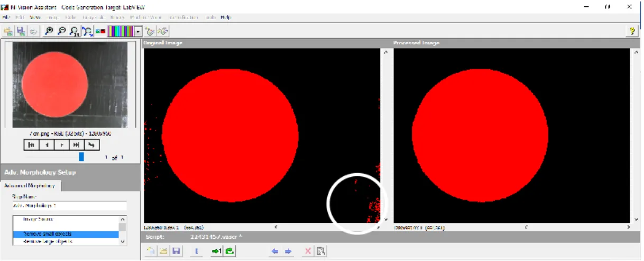Click Processed Image horizontal scroll left arrow
Image resolution: width=644 pixels, height=261 pixels.
(x=526, y=228)
